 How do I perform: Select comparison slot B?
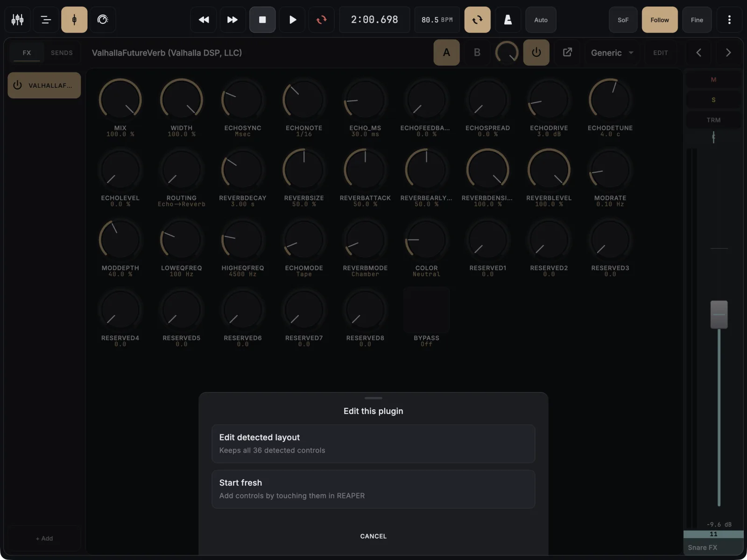(477, 52)
